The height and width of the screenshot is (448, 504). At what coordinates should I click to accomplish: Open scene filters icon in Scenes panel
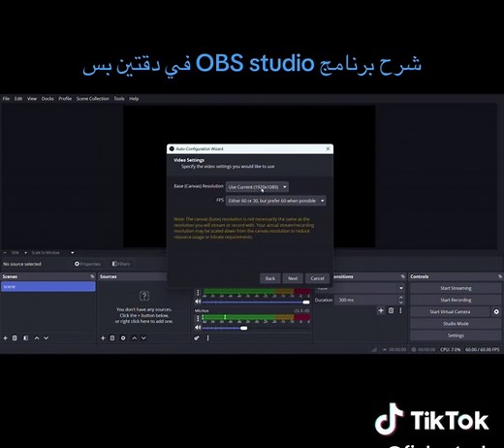(25, 337)
